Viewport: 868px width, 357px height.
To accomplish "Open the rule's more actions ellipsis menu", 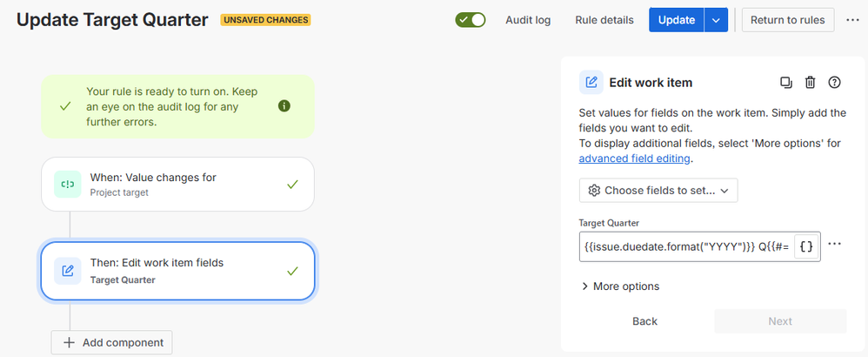I will tap(852, 20).
